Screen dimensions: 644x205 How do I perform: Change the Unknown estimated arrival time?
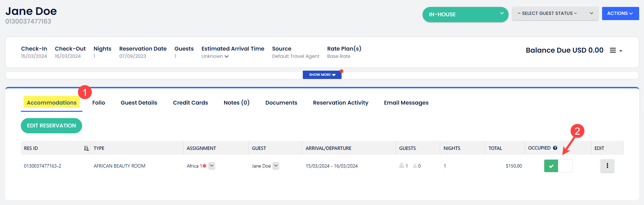pyautogui.click(x=215, y=56)
